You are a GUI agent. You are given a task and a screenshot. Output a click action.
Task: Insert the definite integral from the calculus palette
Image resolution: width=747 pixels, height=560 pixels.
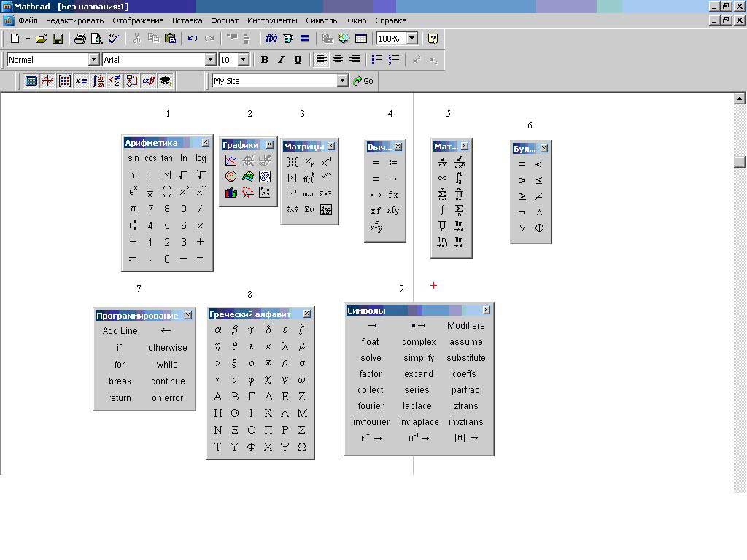tap(459, 178)
